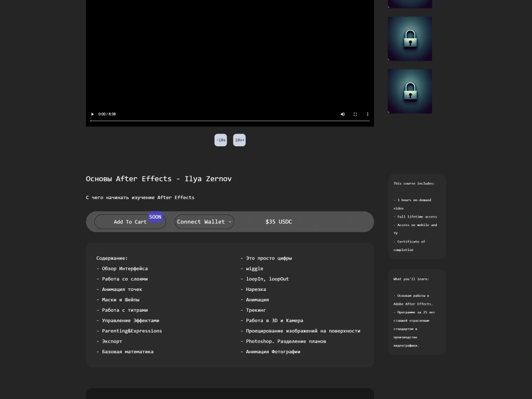
Task: Click the Анимация Фотографии item
Action: coord(270,352)
